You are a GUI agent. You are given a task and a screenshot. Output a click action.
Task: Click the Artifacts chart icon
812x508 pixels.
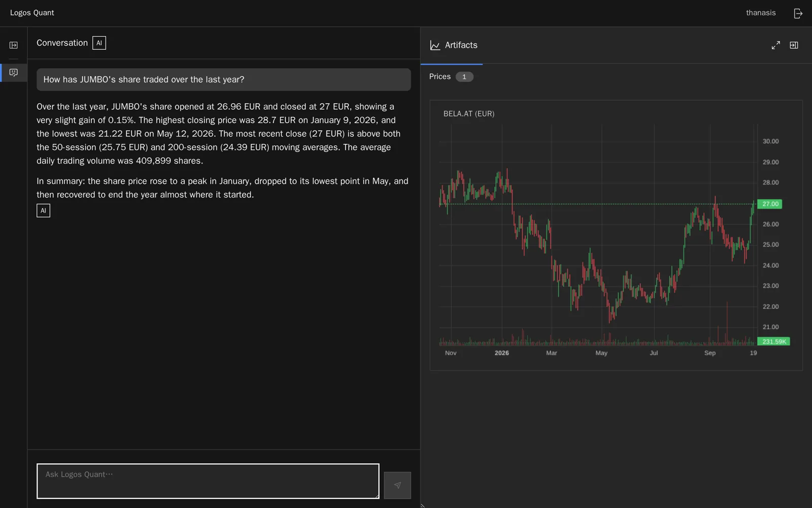435,45
